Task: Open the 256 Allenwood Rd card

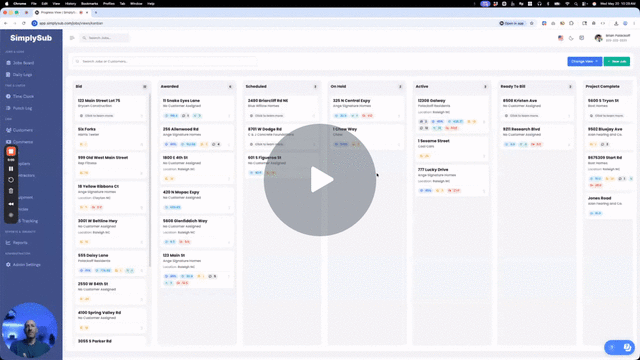Action: [197, 137]
